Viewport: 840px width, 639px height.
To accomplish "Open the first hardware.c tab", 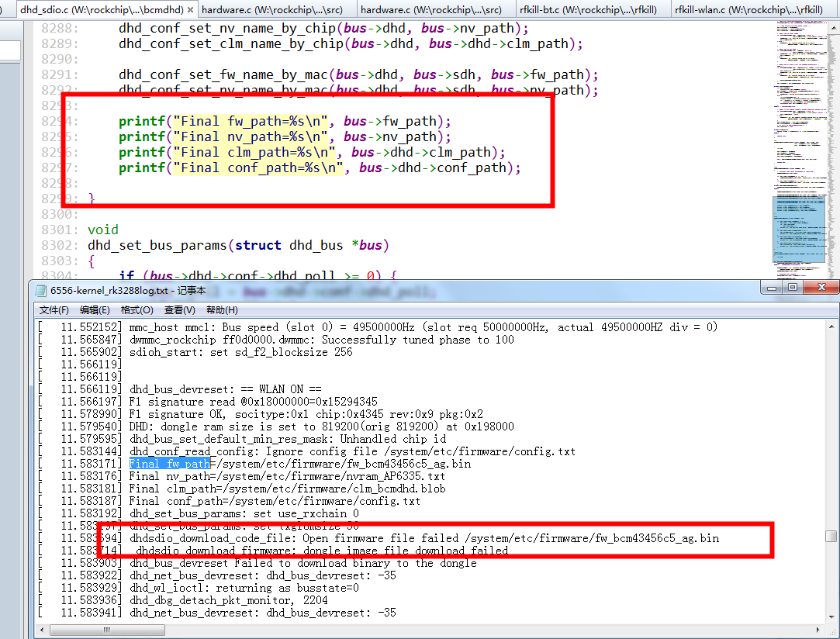I will click(271, 9).
